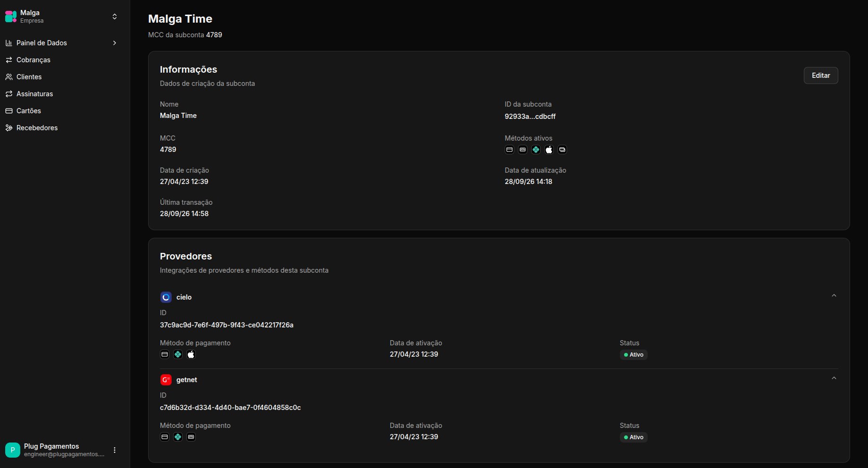Collapse the getnet provider section
Viewport: 868px width, 468px height.
point(834,378)
